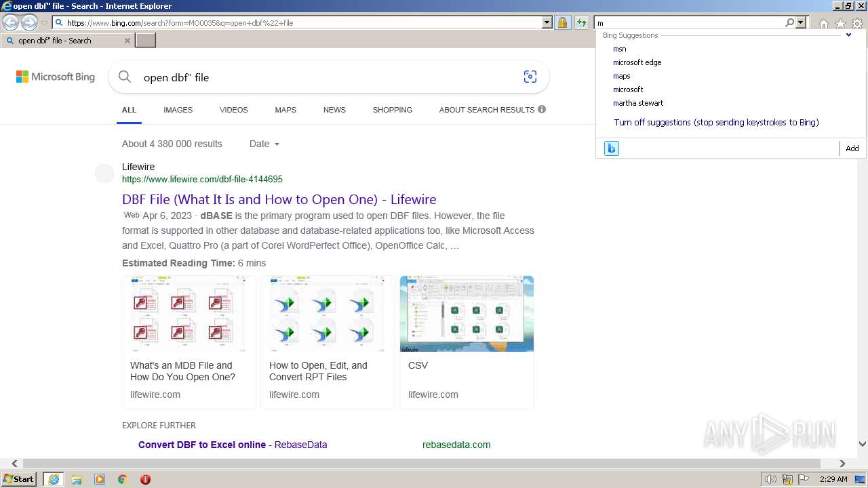Switch to the ALL results tab

[129, 110]
